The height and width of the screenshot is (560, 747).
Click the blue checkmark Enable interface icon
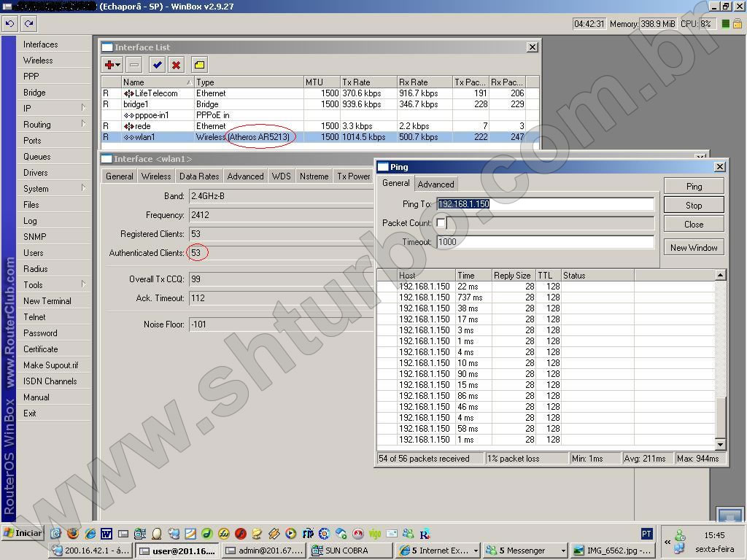[x=157, y=65]
